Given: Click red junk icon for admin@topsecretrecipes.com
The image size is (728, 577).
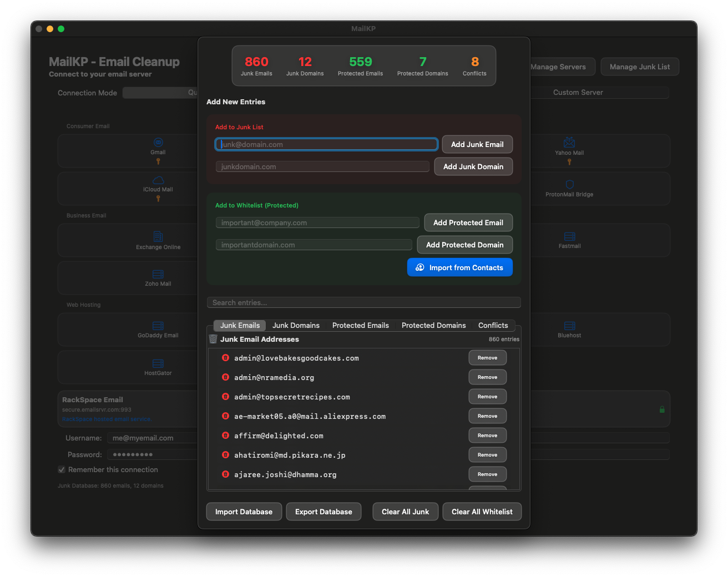Looking at the screenshot, I should [225, 397].
